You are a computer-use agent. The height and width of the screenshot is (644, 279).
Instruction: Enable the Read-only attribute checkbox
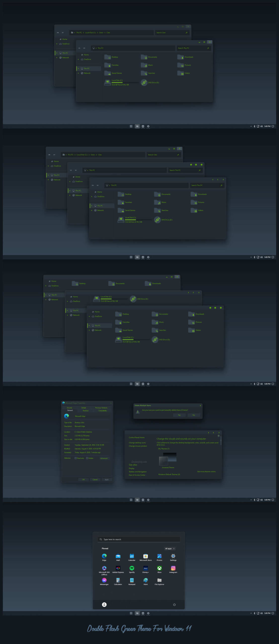coord(75,458)
